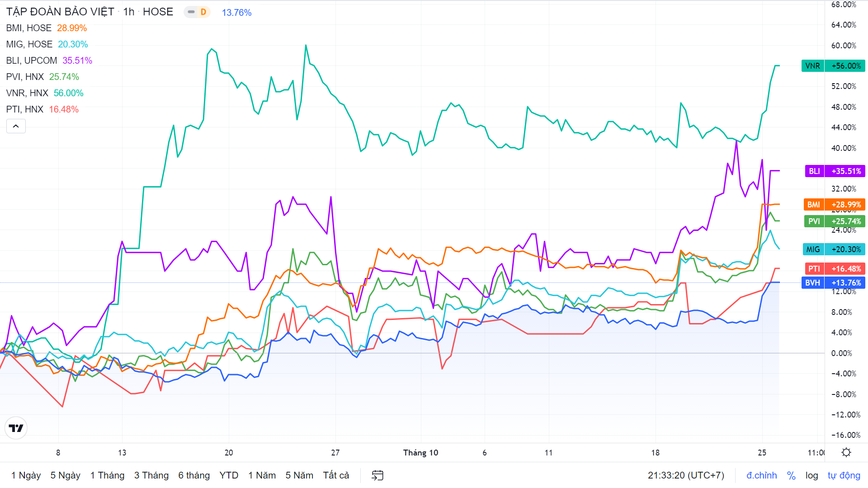This screenshot has width=868, height=488.
Task: Toggle percent scale mode
Action: (x=791, y=475)
